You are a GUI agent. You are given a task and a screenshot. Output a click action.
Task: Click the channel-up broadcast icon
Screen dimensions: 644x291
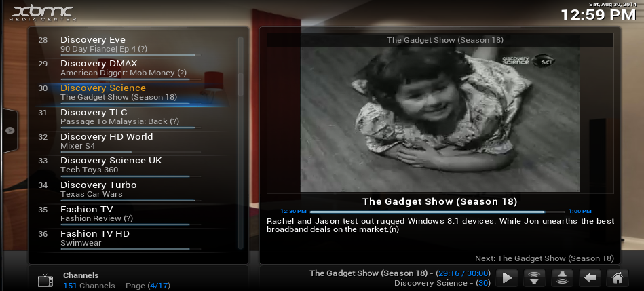pos(535,277)
